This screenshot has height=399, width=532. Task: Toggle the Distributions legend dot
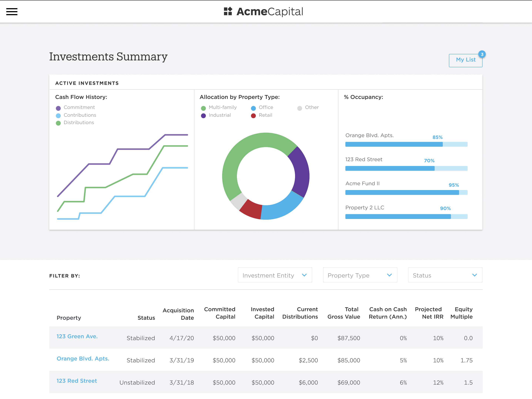[x=58, y=123]
